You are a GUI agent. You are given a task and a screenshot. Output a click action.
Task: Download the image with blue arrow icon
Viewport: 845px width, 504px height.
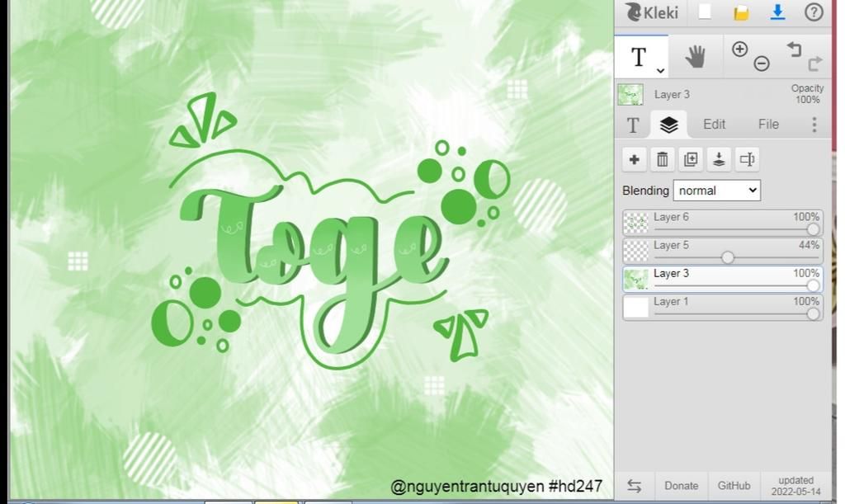777,12
